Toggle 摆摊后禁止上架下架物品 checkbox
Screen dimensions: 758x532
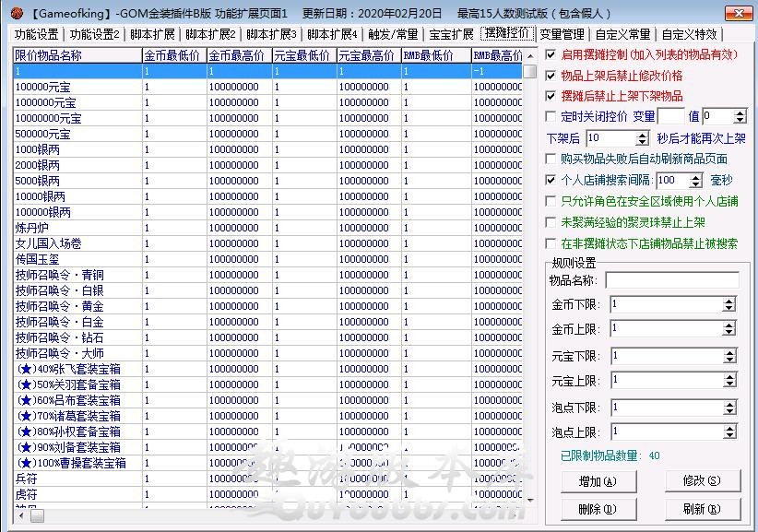(x=551, y=96)
